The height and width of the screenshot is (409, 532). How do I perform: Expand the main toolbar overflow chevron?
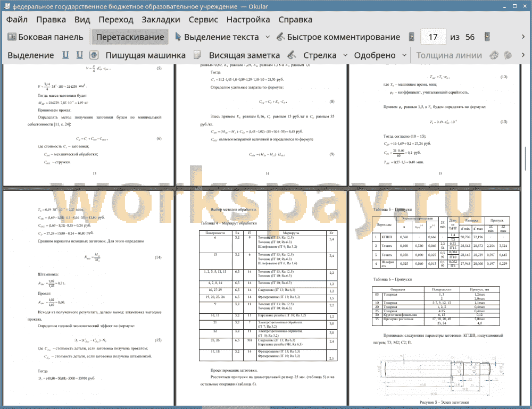(x=523, y=37)
